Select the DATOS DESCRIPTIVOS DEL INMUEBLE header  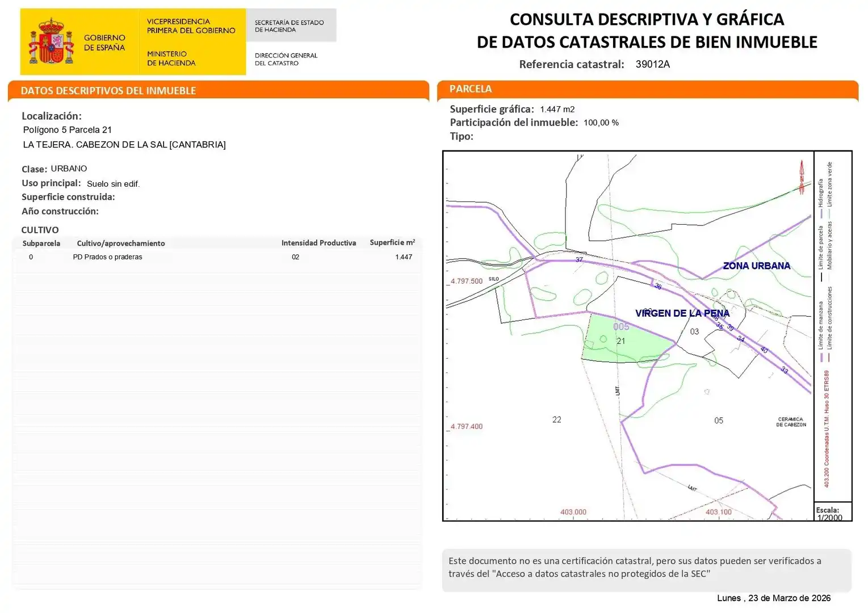click(108, 91)
